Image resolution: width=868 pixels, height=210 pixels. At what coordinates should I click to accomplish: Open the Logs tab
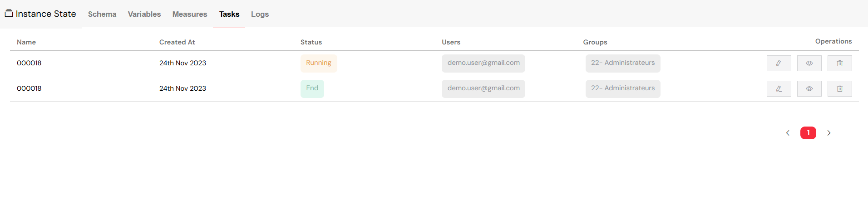[x=260, y=14]
